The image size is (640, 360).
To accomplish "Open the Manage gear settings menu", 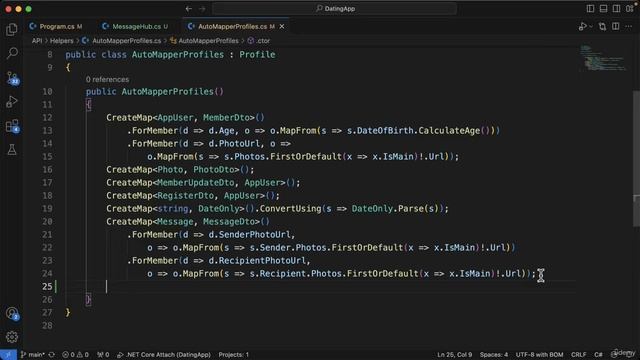I will [12, 337].
